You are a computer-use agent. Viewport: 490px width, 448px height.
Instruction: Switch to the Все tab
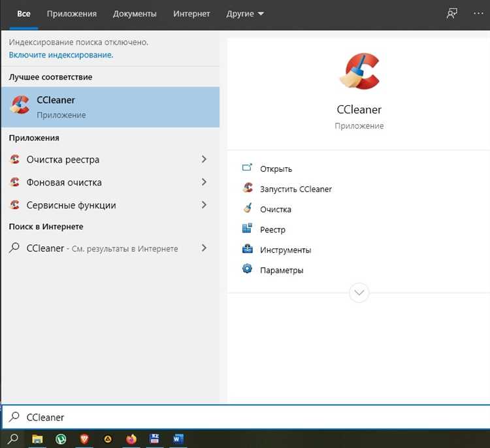pyautogui.click(x=24, y=14)
